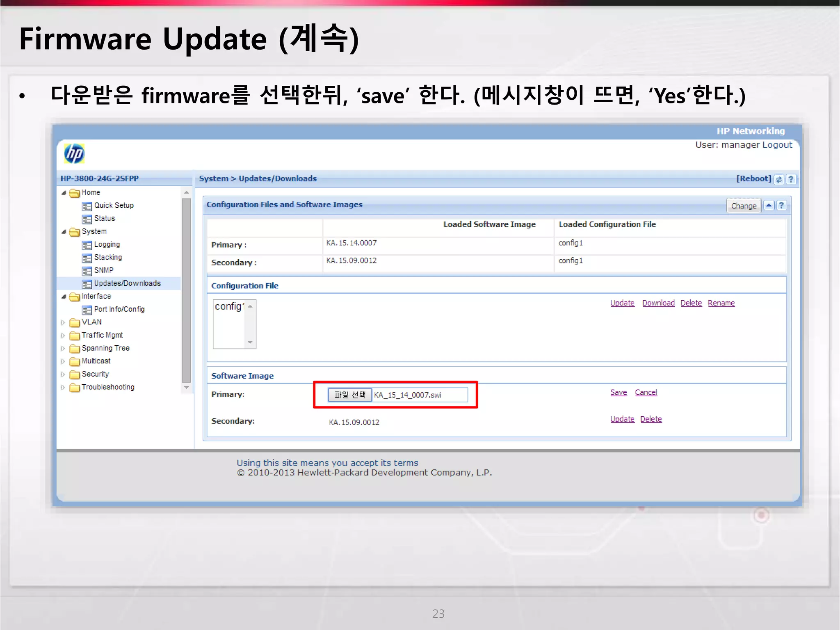This screenshot has height=630, width=840.
Task: Collapse the System tree node arrow
Action: coord(64,232)
